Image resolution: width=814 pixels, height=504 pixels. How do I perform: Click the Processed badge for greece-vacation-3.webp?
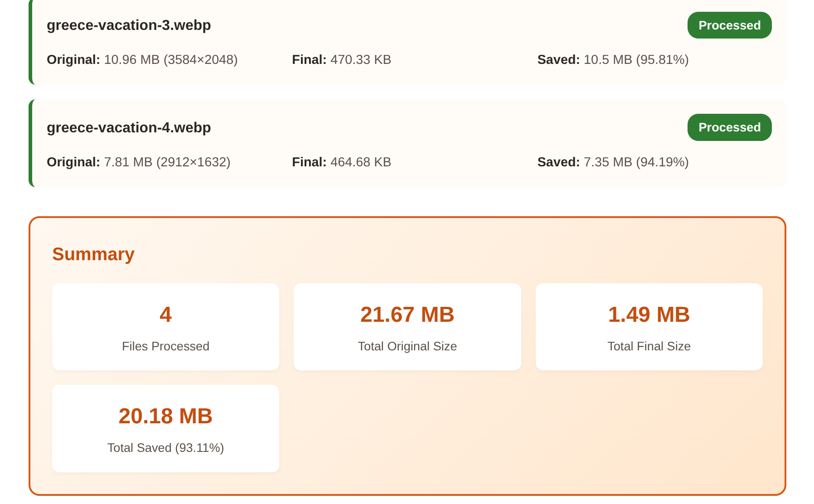coord(729,25)
